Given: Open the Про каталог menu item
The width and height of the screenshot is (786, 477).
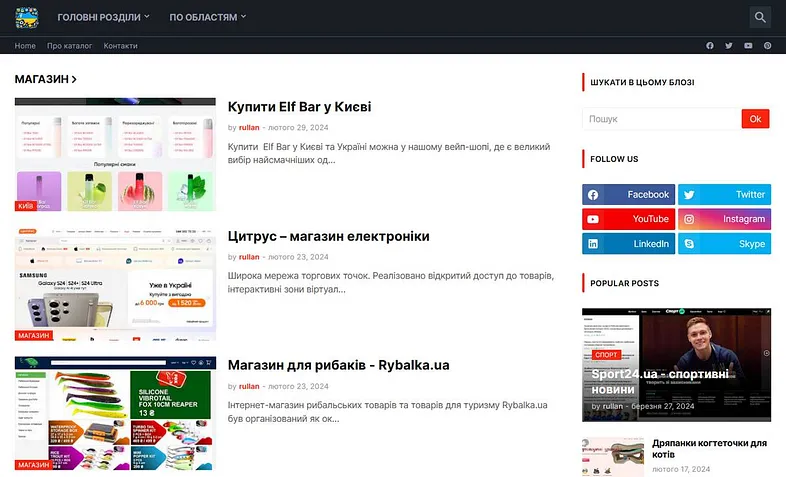Looking at the screenshot, I should pos(70,46).
